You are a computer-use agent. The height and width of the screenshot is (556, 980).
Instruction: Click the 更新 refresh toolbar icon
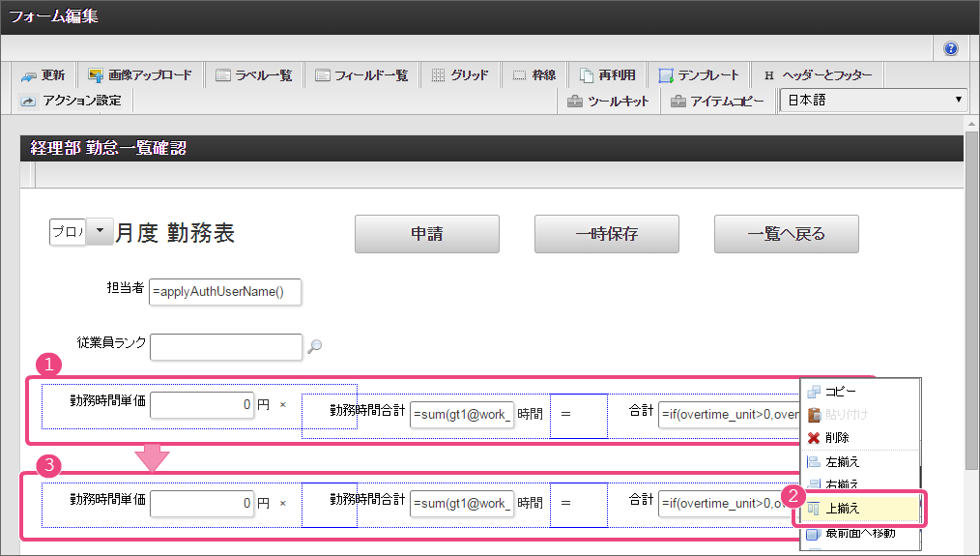coord(43,75)
